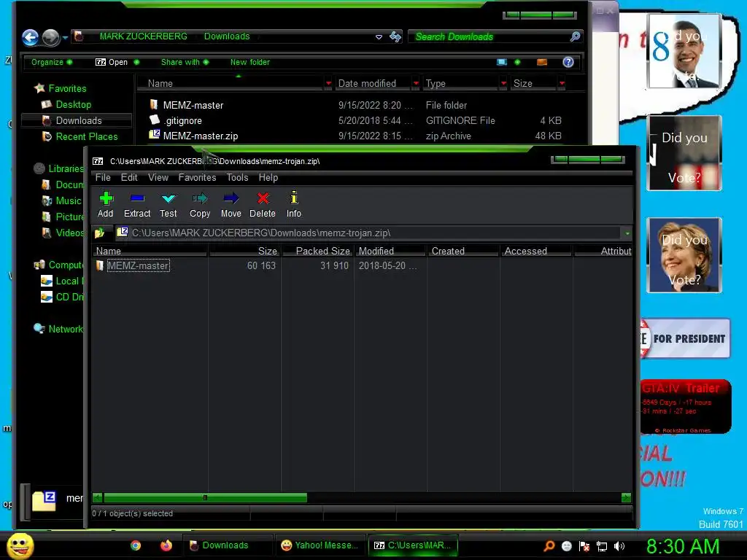Image resolution: width=747 pixels, height=560 pixels.
Task: Open the Edit menu in 7-Zip
Action: pos(129,178)
